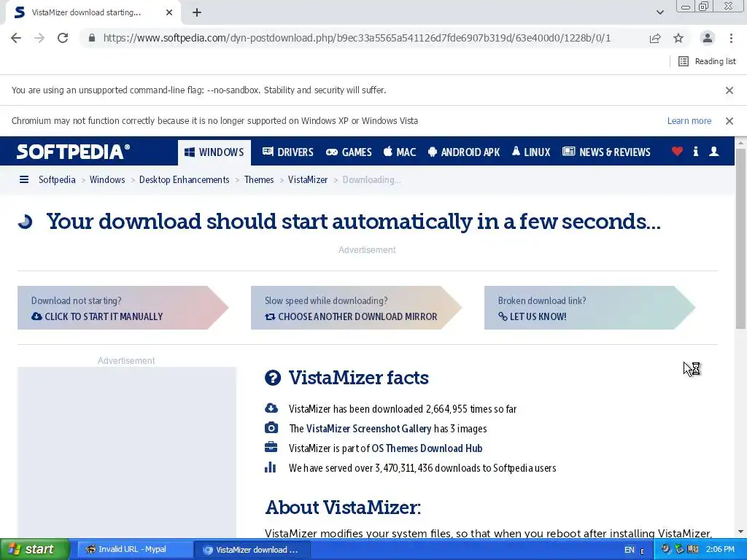
Task: Click the question mark facts icon
Action: click(273, 378)
